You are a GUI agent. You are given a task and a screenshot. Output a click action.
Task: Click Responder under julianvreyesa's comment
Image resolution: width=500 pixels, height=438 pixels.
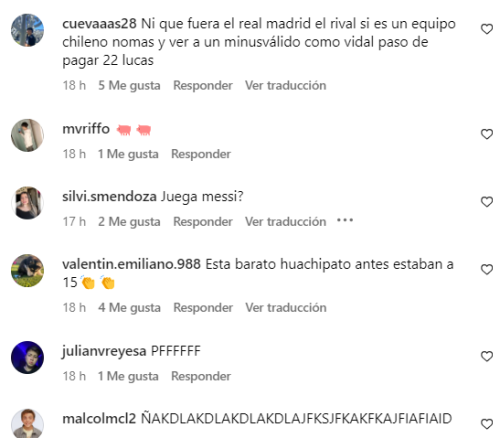click(x=201, y=376)
